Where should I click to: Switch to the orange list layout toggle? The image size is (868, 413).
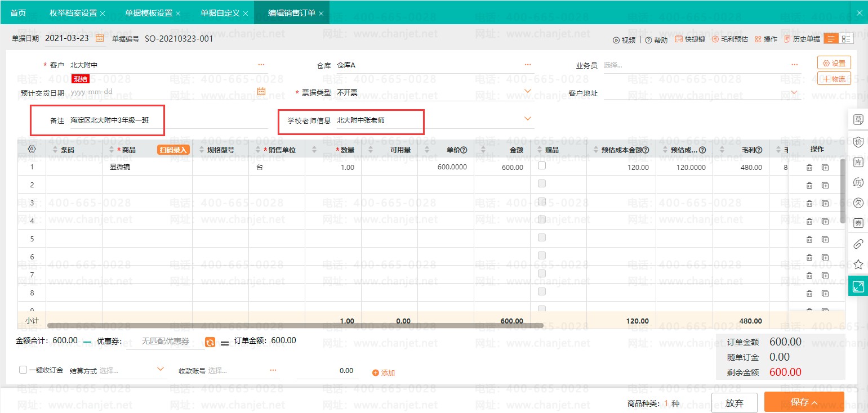830,39
